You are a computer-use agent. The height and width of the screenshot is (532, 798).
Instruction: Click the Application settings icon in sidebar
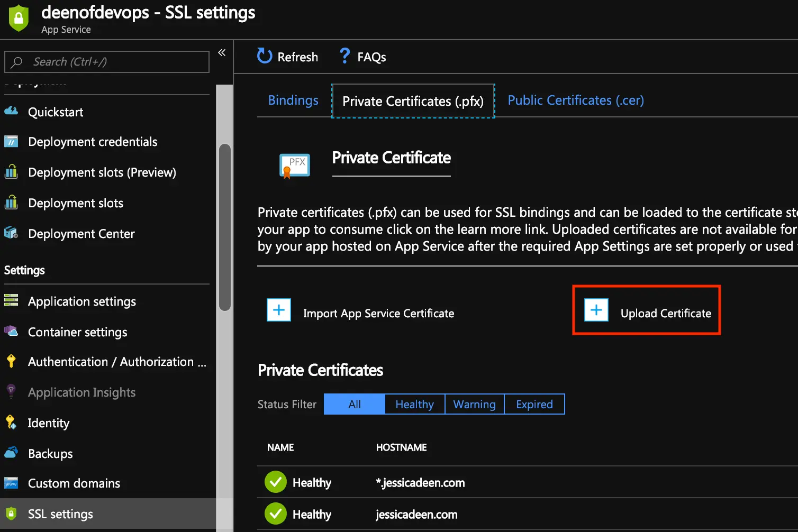[x=11, y=301]
